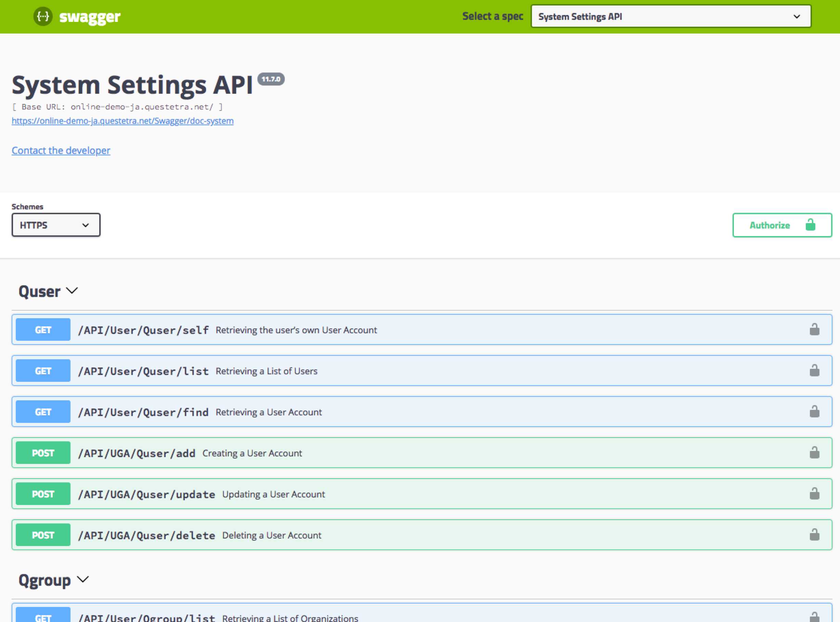Collapse the Quser section

(x=72, y=291)
